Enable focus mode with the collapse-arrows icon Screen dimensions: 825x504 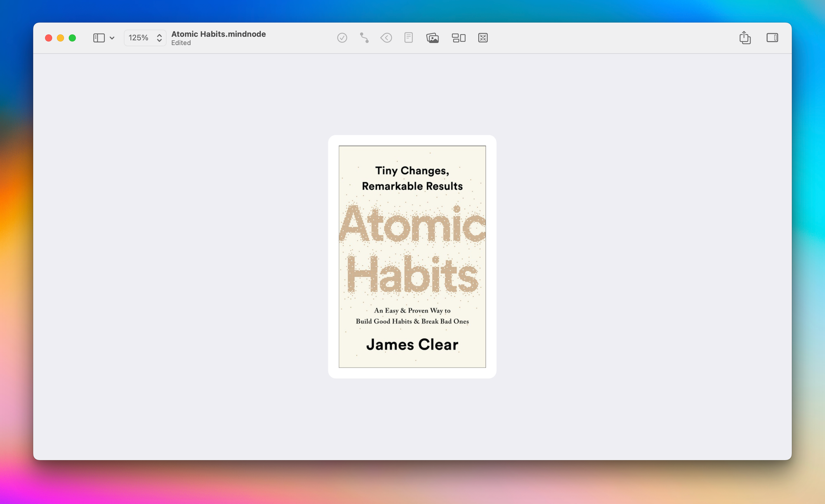(x=483, y=38)
